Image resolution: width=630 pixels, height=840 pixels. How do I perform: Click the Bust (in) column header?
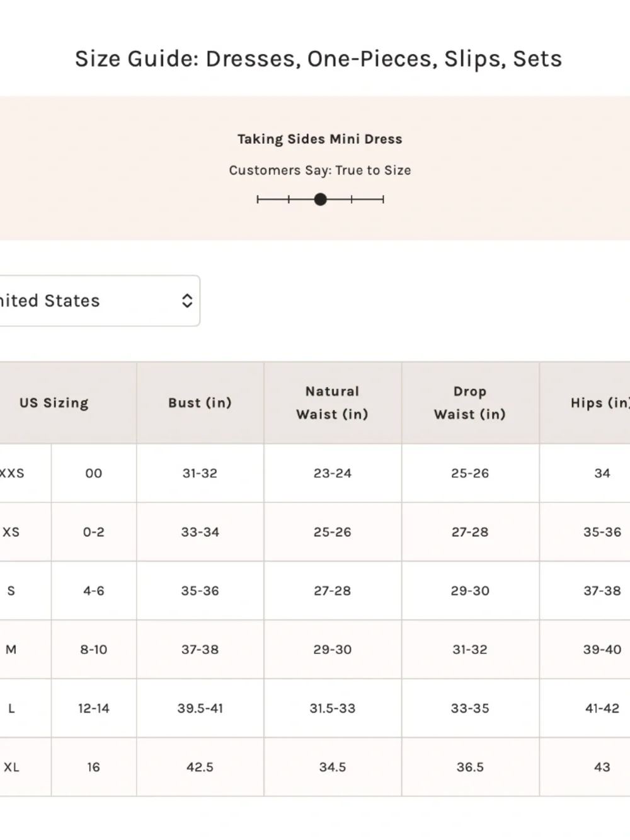click(x=200, y=403)
